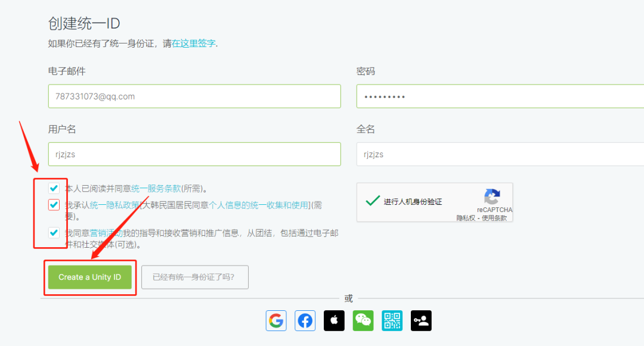Screen dimensions: 644x346
Task: Open the 个人信息的统一收集和使用 link
Action: [x=259, y=205]
